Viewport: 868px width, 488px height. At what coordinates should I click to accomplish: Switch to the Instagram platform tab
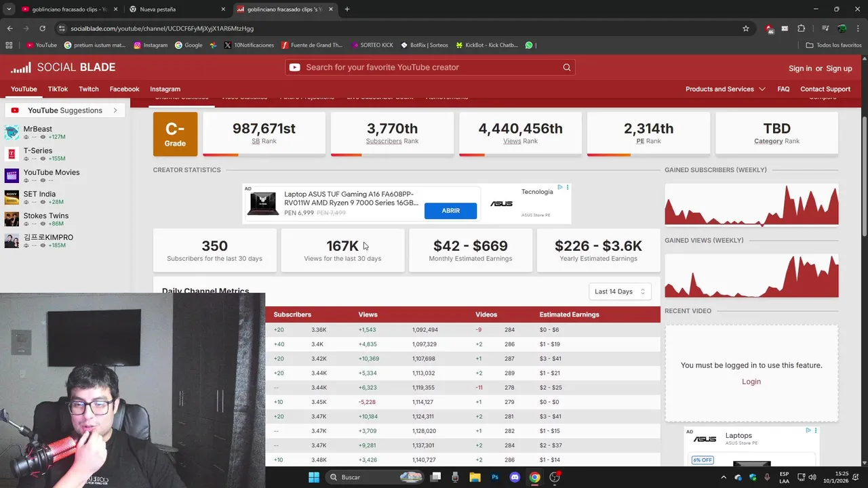(165, 89)
